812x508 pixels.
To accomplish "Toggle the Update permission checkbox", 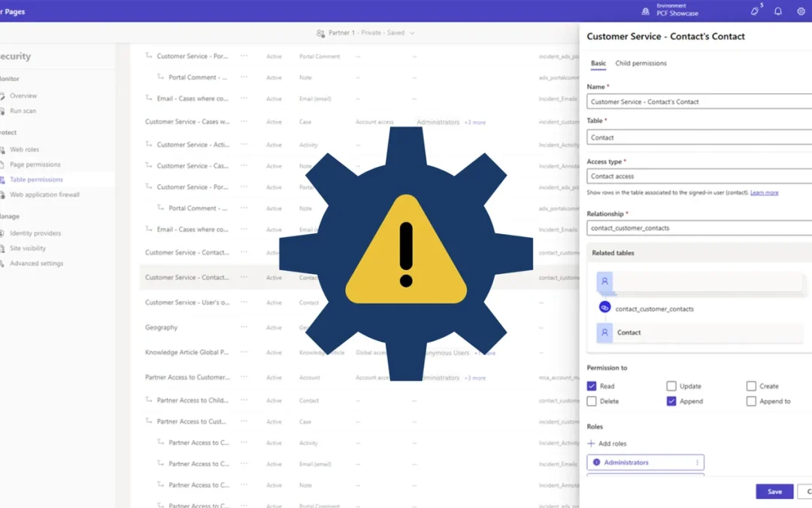I will pyautogui.click(x=671, y=385).
